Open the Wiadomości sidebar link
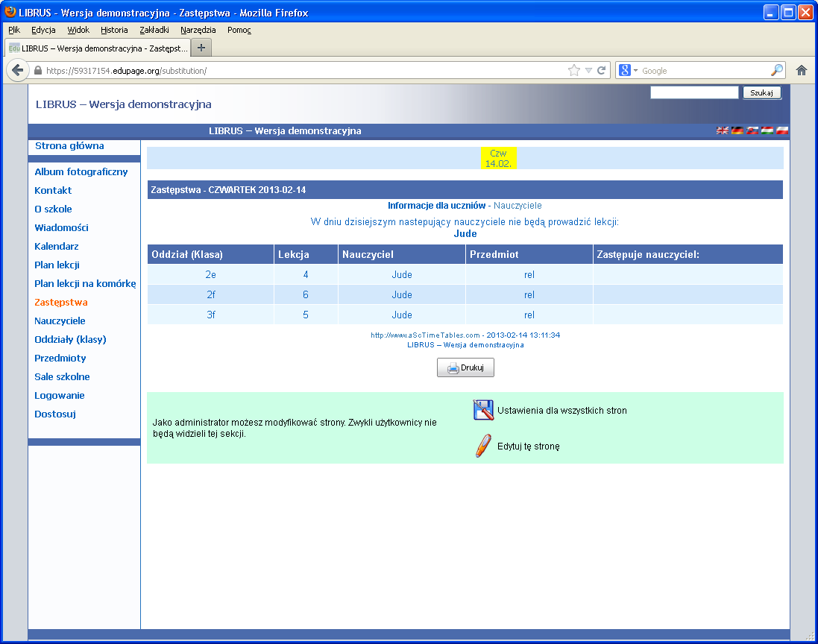Viewport: 818px width, 644px height. [x=62, y=228]
